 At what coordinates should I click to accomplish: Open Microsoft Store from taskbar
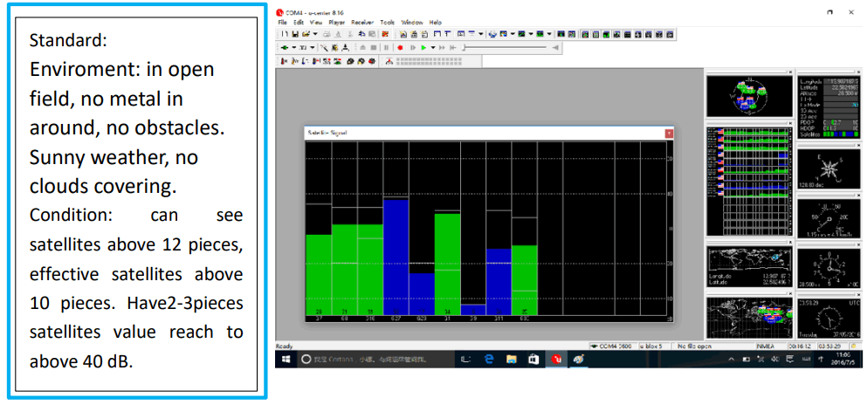pos(533,359)
